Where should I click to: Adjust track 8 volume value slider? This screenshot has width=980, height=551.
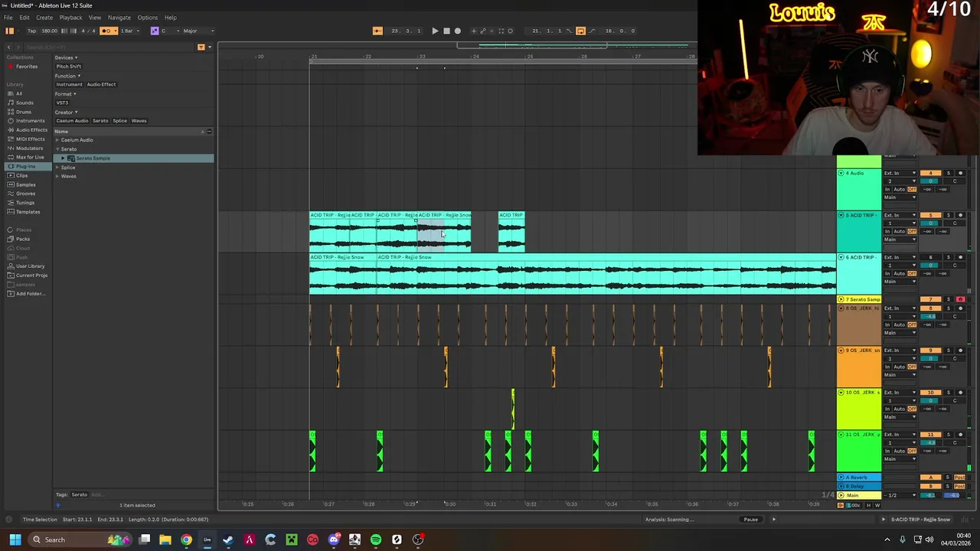coord(931,316)
